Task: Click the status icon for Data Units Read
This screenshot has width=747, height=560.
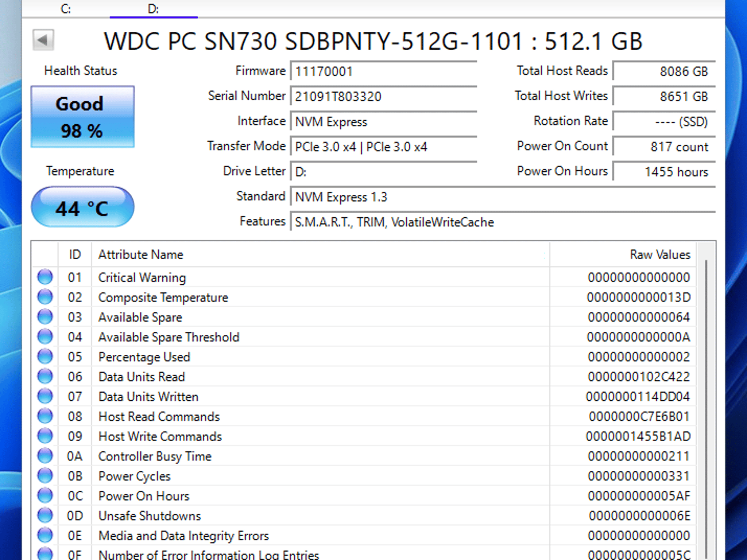Action: (x=45, y=376)
